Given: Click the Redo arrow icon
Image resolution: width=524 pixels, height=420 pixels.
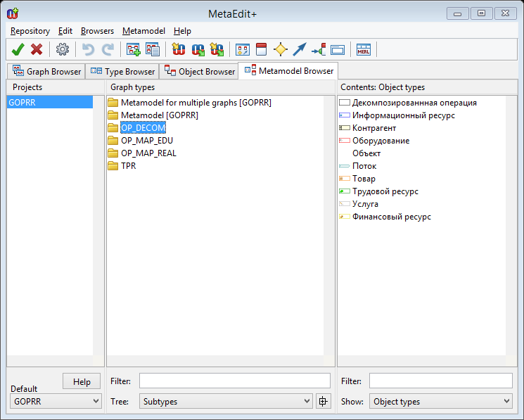Looking at the screenshot, I should 108,49.
